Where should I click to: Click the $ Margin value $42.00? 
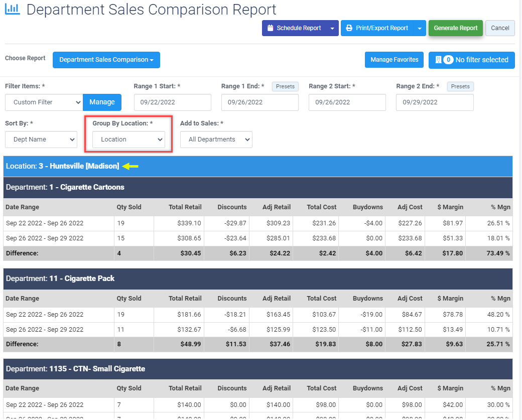click(453, 405)
